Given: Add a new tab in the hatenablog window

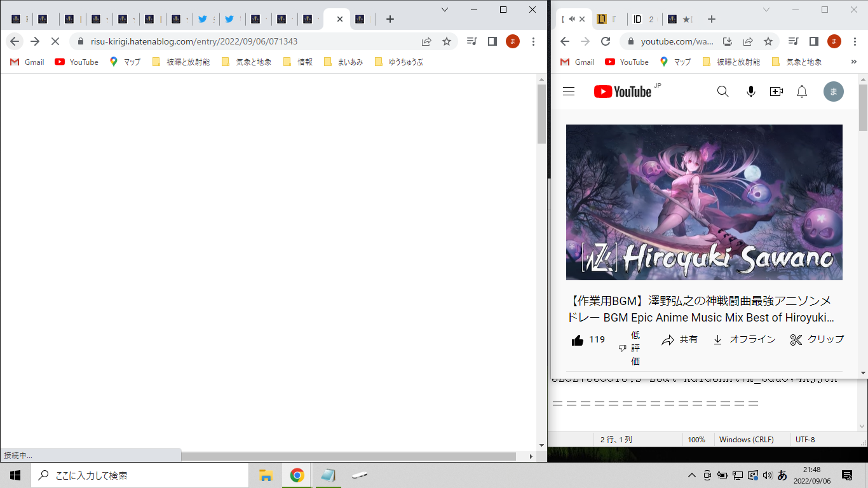Looking at the screenshot, I should coord(390,19).
